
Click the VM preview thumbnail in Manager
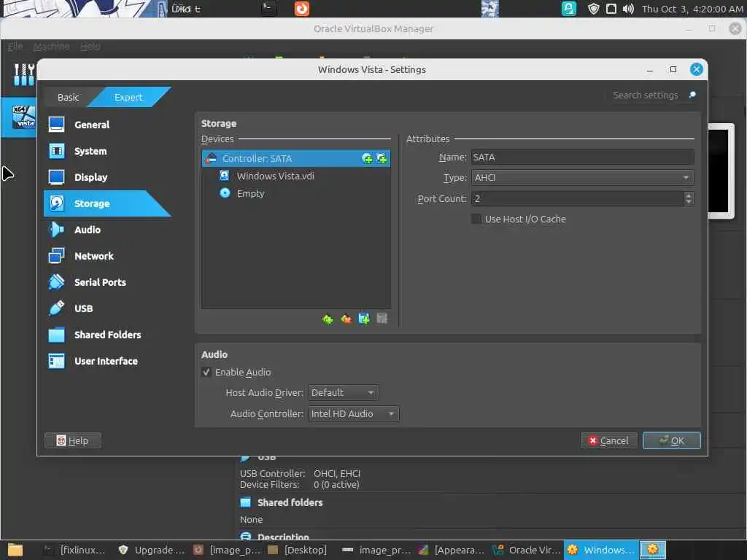click(720, 171)
